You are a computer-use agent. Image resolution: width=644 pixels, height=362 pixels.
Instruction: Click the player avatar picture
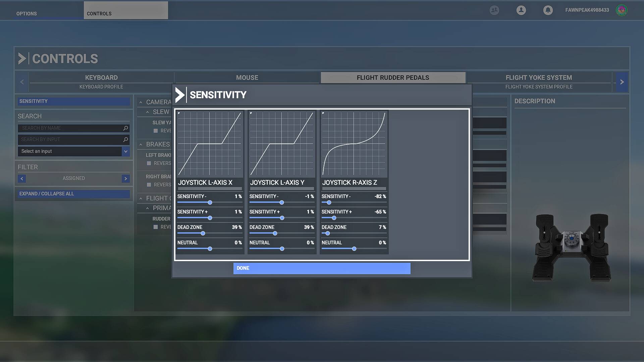point(622,10)
